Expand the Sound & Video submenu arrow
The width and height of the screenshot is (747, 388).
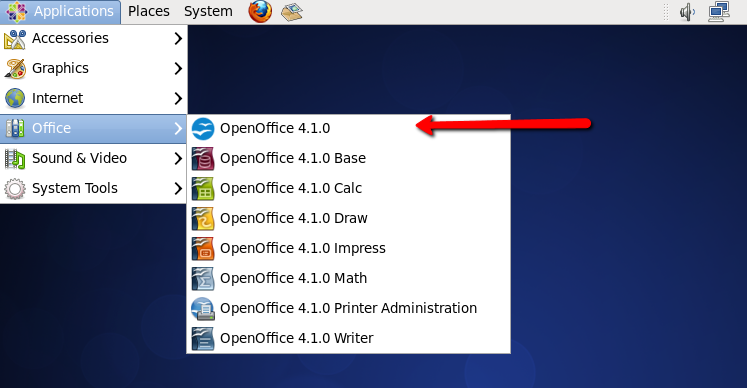[x=178, y=159]
